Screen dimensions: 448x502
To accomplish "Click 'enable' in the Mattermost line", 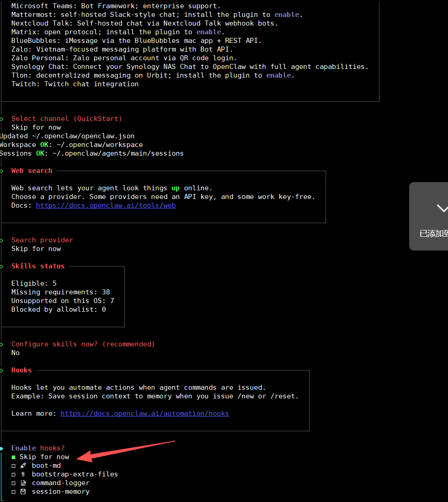I will click(287, 15).
